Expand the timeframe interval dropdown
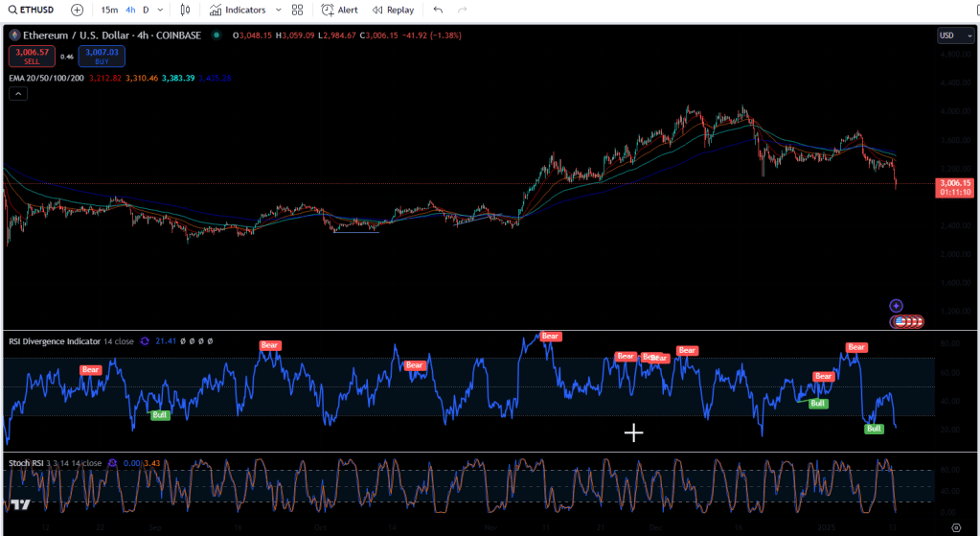 coord(161,10)
